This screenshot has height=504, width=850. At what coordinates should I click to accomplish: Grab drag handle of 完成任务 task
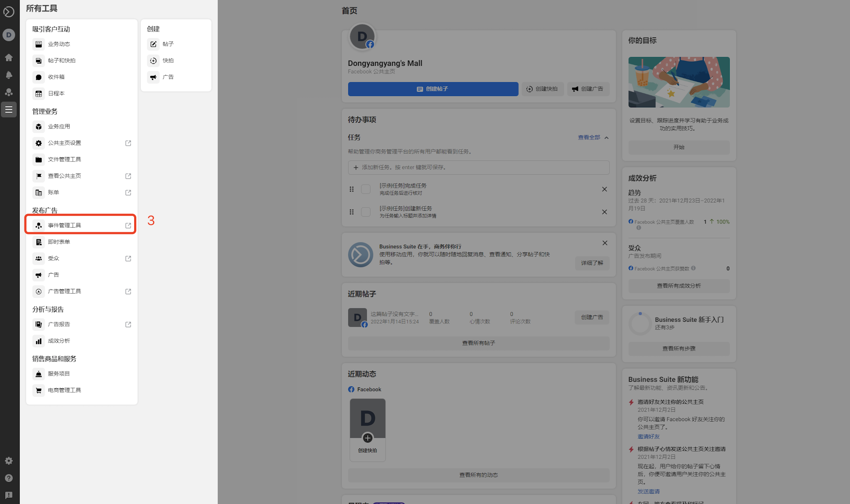[x=352, y=189]
